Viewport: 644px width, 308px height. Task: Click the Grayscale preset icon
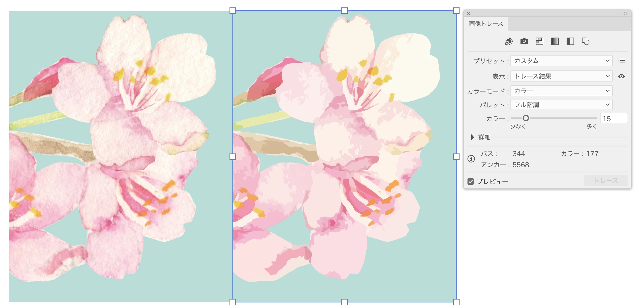tap(555, 41)
